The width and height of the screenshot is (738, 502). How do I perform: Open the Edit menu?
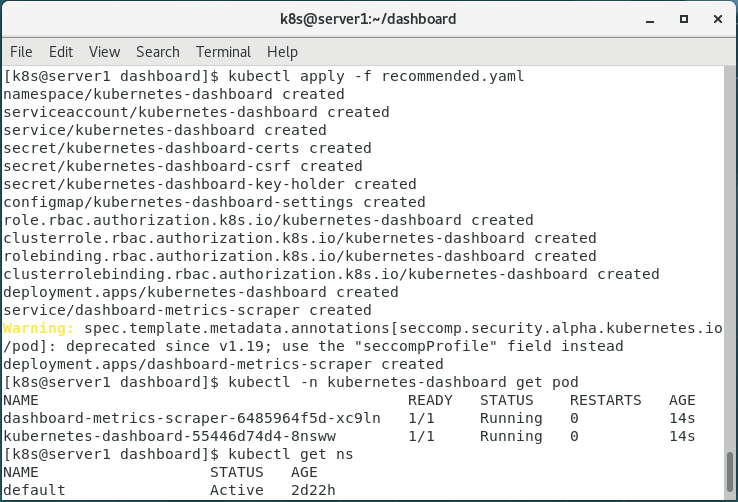click(x=61, y=51)
